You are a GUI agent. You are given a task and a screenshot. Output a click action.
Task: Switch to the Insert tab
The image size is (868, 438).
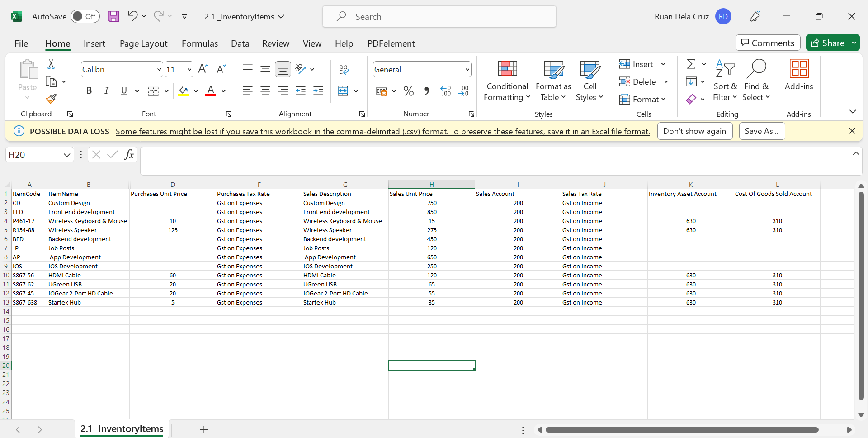(94, 43)
